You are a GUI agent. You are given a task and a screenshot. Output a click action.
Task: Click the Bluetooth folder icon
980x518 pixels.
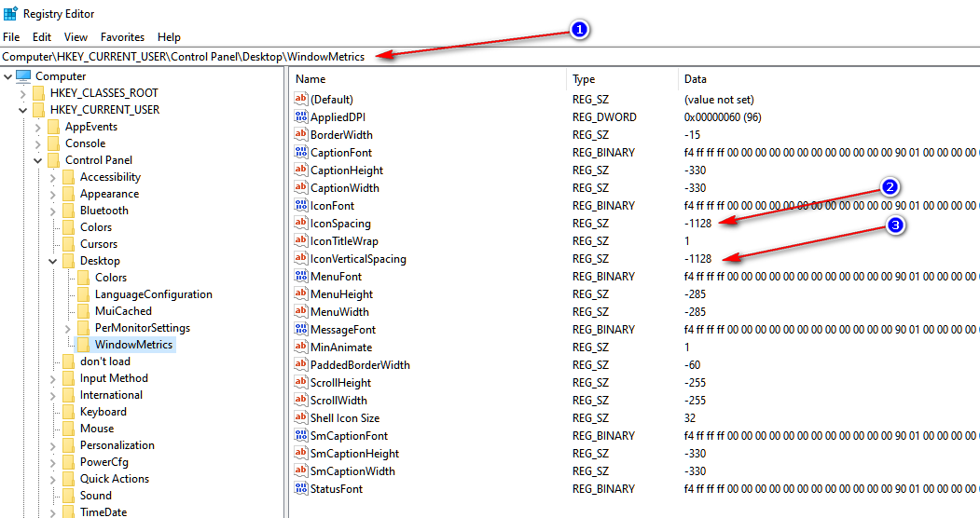[69, 211]
